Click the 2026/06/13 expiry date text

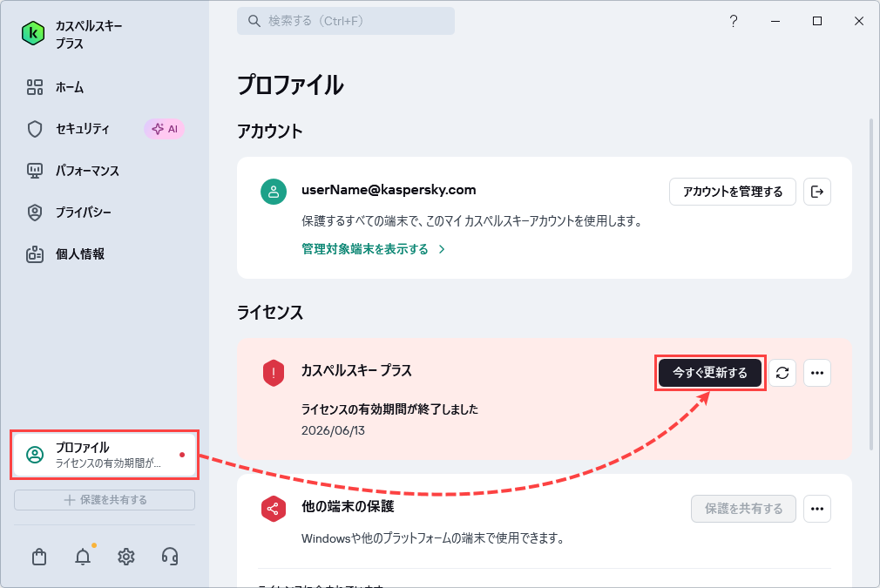333,430
